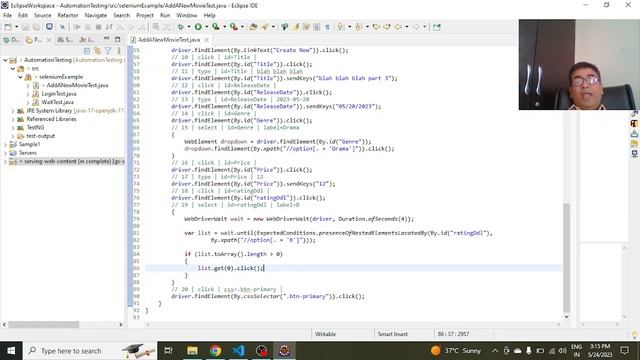
Task: Open File Explorer from the taskbar
Action: click(x=192, y=351)
